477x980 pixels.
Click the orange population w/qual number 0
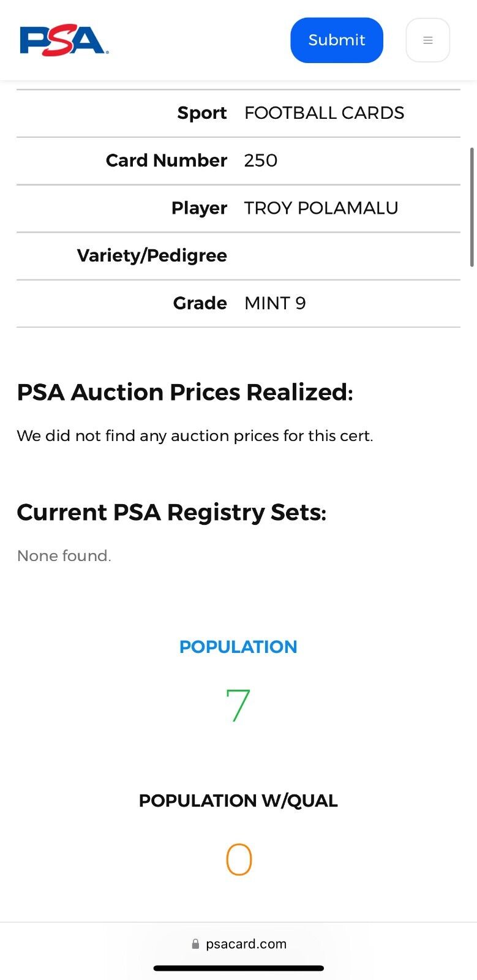pyautogui.click(x=239, y=859)
